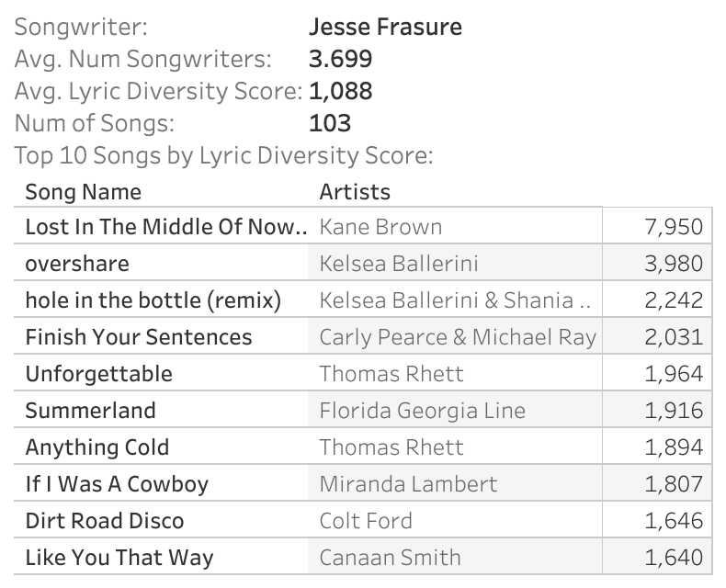Click the 'Artists' column header

(355, 191)
